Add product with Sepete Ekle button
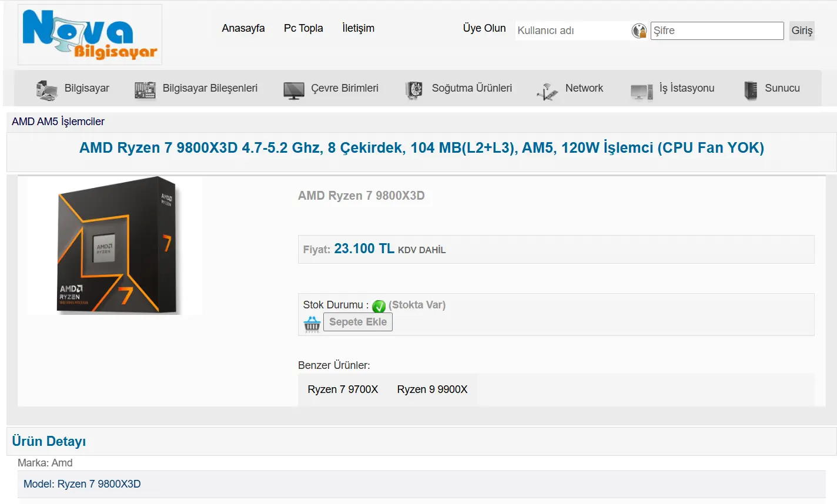 (x=358, y=322)
